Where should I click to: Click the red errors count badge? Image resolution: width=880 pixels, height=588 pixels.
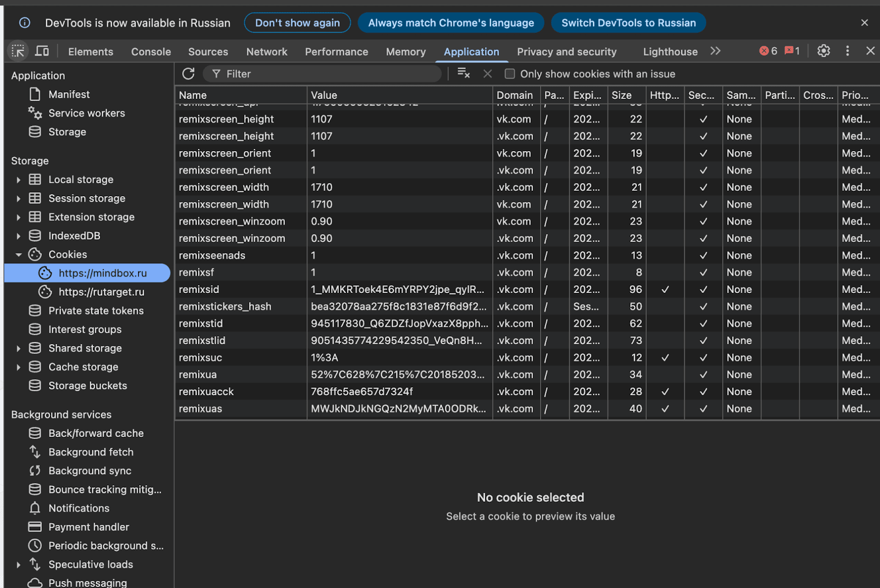coord(768,51)
